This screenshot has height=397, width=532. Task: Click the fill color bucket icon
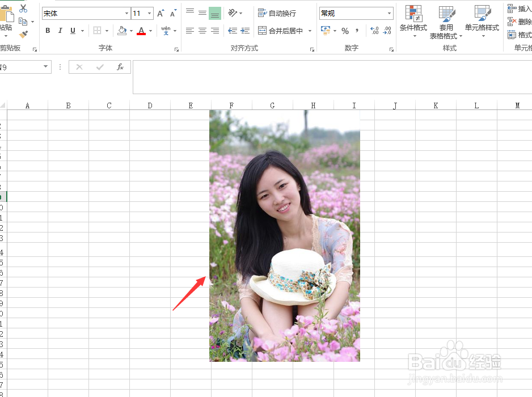[x=122, y=31]
